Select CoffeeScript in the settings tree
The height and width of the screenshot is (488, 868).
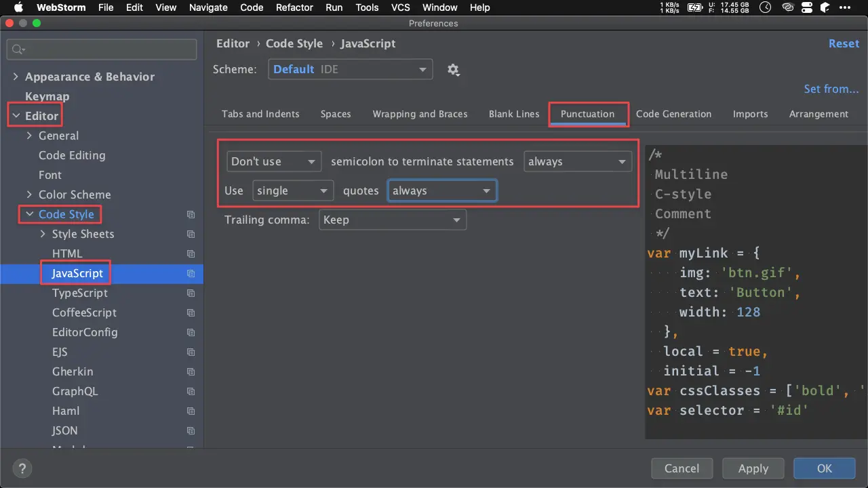coord(84,313)
